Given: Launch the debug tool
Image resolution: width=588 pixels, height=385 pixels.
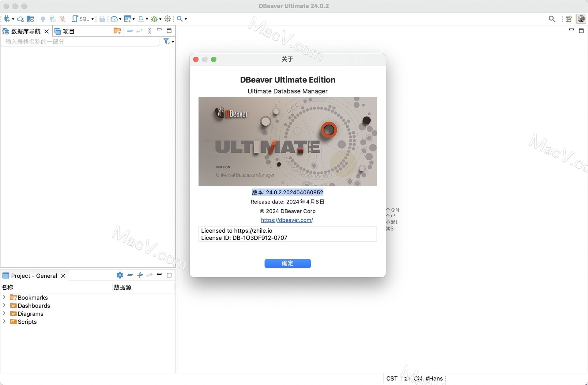Looking at the screenshot, I should 155,19.
